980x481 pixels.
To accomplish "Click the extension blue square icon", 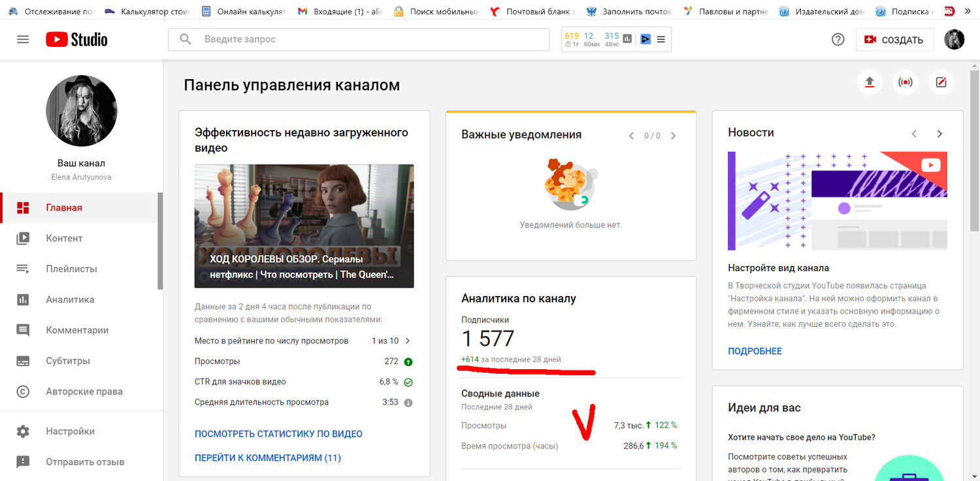I will (x=645, y=39).
